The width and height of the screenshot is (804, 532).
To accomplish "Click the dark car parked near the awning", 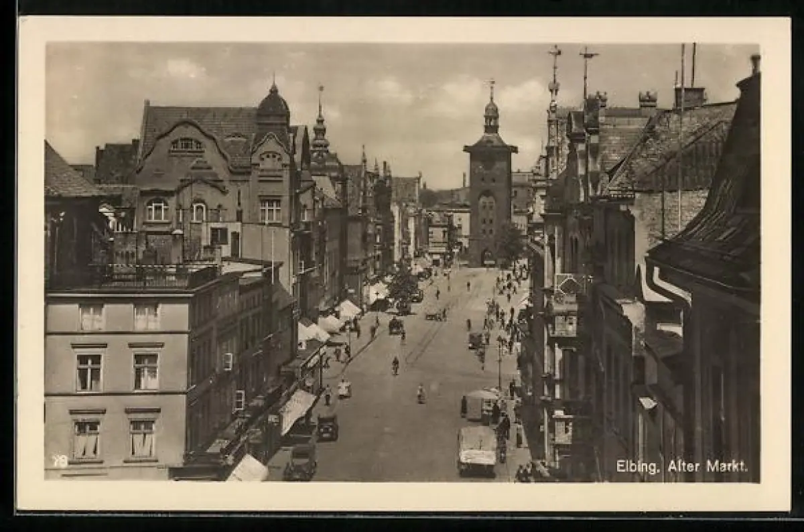I will pos(327,427).
